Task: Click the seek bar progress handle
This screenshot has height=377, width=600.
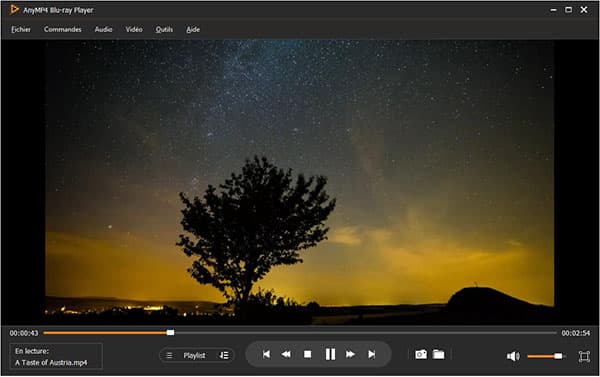Action: coord(171,333)
